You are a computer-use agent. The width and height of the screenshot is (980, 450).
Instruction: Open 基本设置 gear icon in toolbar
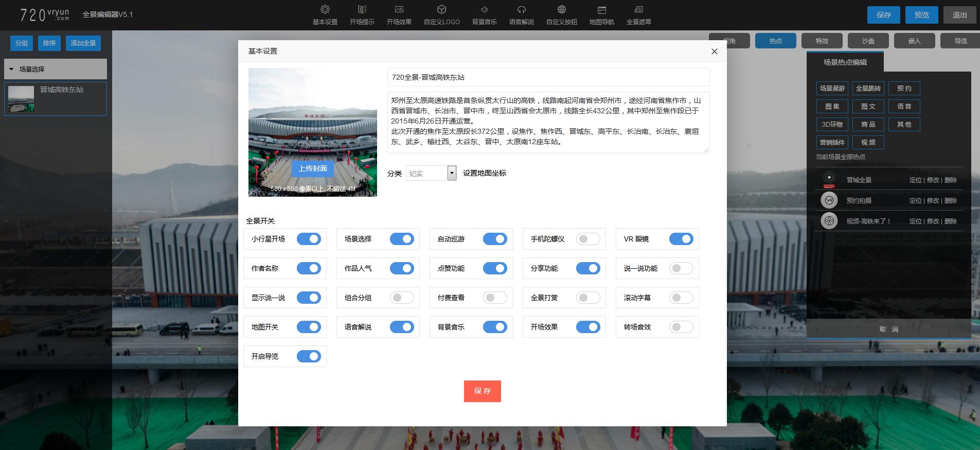tap(325, 10)
